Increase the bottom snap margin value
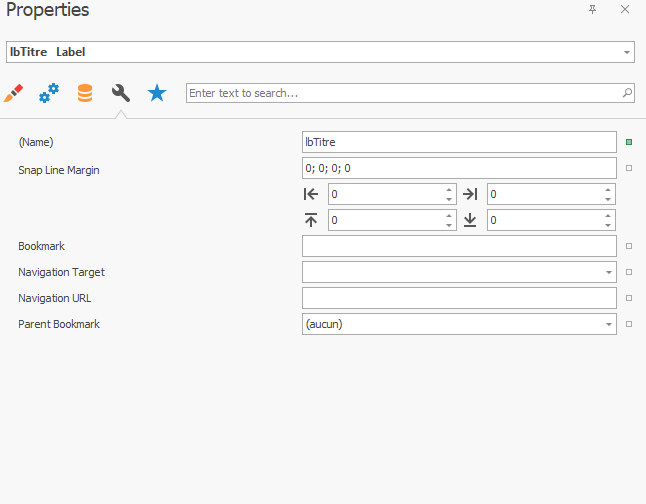The height and width of the screenshot is (504, 646). pyautogui.click(x=608, y=216)
